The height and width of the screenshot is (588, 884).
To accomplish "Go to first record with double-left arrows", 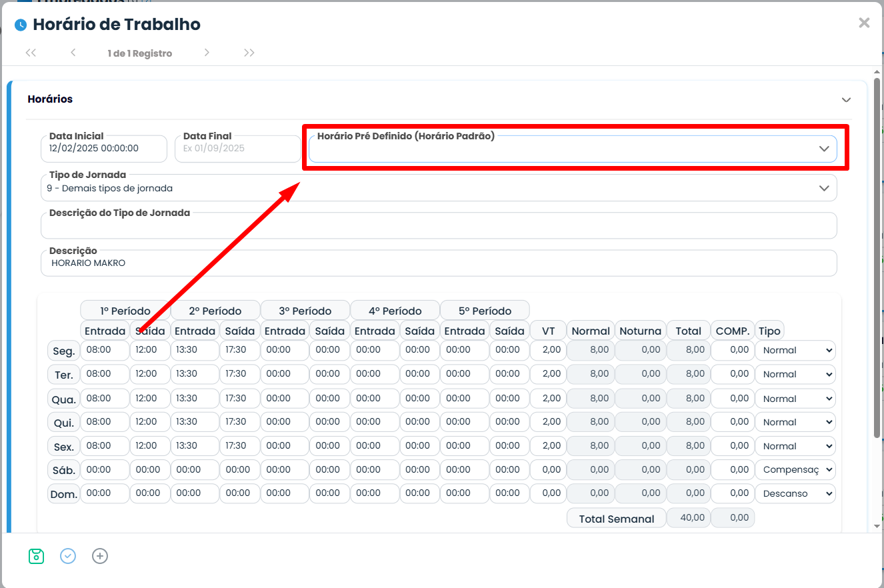I will pos(31,53).
